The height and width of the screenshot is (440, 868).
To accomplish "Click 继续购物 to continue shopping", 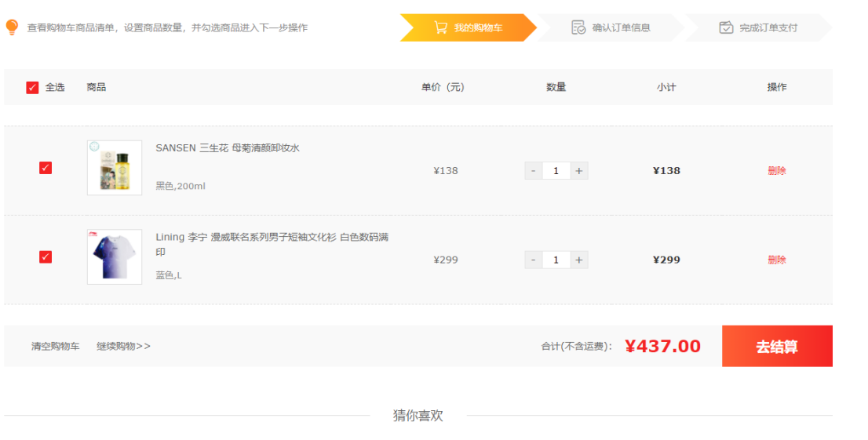I will tap(123, 346).
